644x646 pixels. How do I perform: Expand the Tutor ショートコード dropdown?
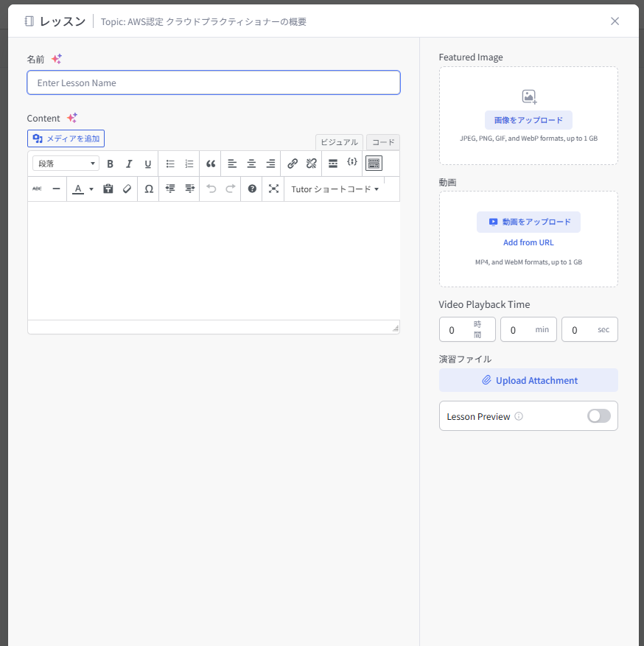[335, 189]
